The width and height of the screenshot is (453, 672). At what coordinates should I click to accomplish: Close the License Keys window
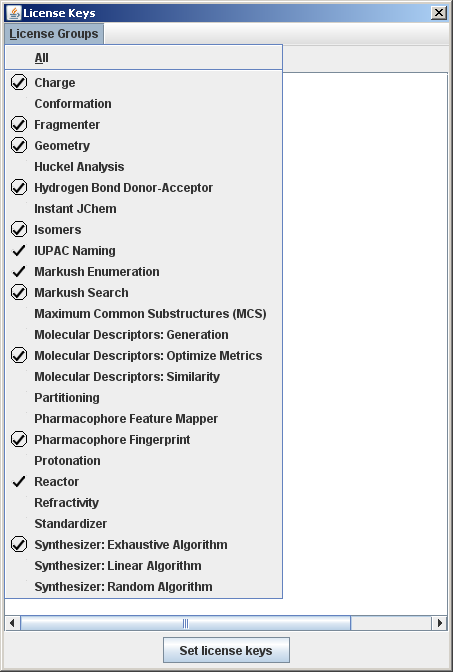(x=439, y=13)
